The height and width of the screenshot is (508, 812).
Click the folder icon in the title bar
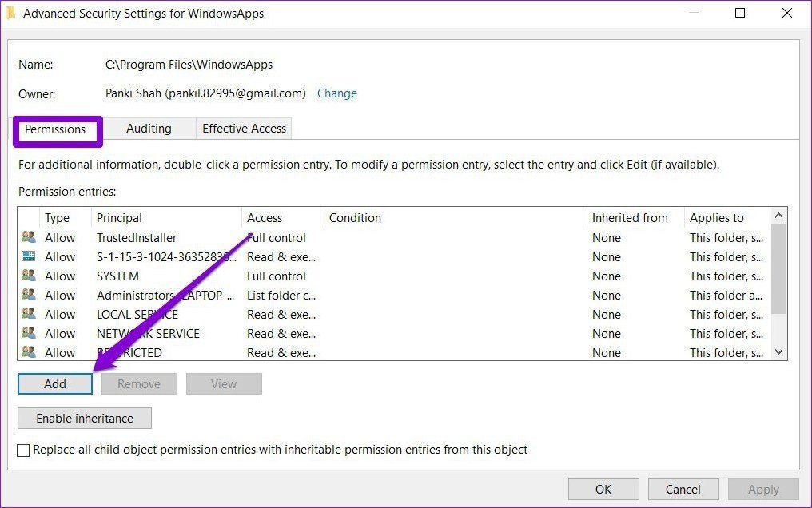point(10,13)
